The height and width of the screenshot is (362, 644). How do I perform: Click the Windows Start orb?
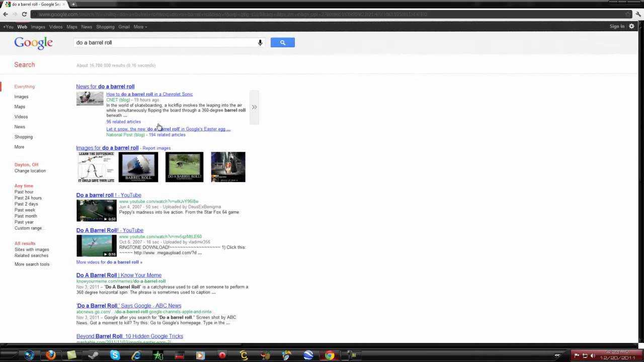[x=29, y=355]
